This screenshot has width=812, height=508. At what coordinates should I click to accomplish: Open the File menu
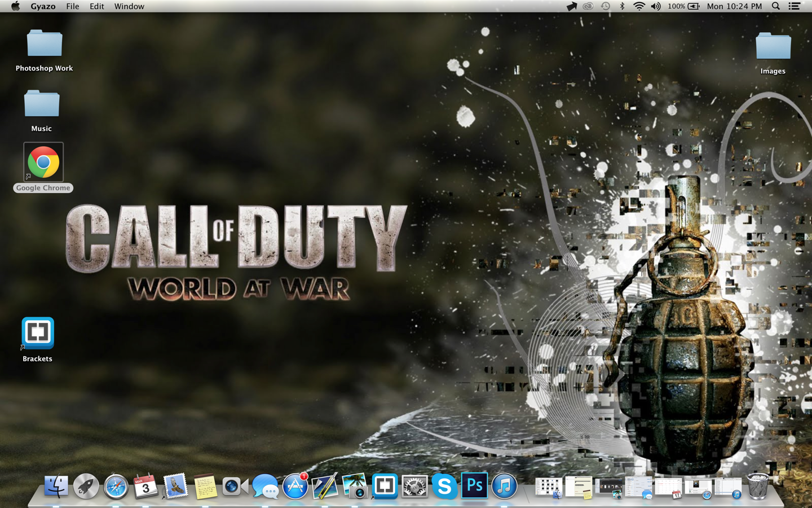[x=72, y=6]
